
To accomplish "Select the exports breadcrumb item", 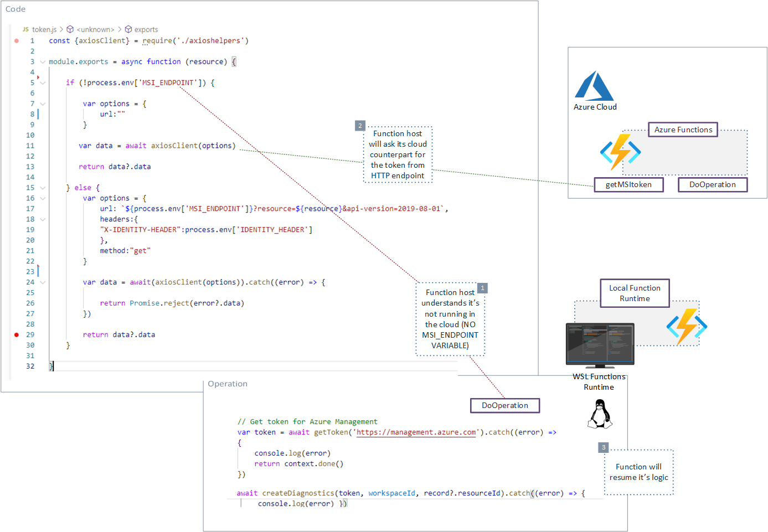I will point(146,29).
